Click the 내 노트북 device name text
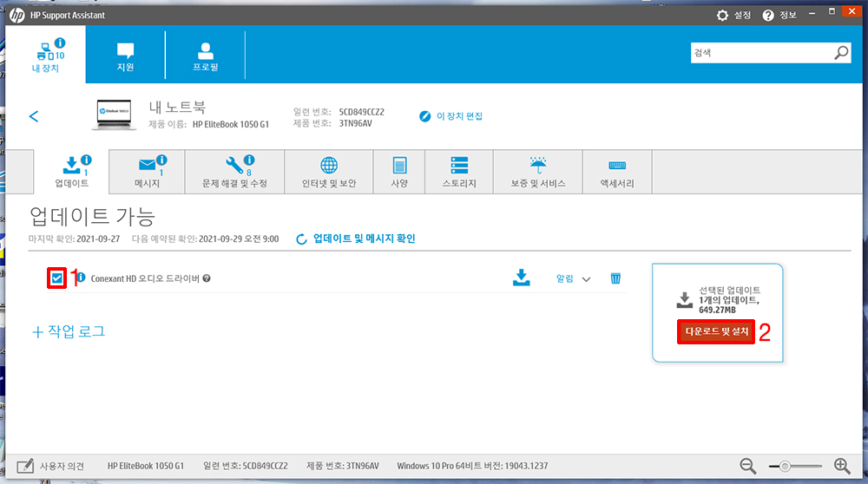The width and height of the screenshot is (868, 484). (177, 107)
